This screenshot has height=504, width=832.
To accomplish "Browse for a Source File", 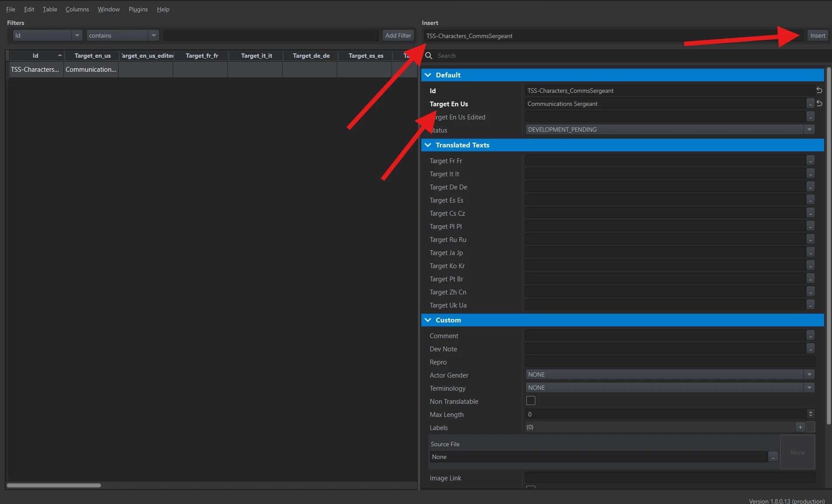I will pos(773,457).
